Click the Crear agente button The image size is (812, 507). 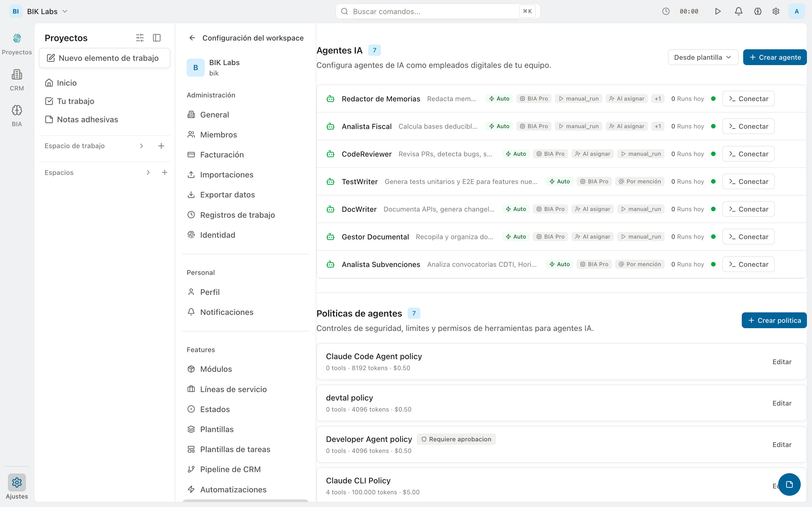pos(775,57)
